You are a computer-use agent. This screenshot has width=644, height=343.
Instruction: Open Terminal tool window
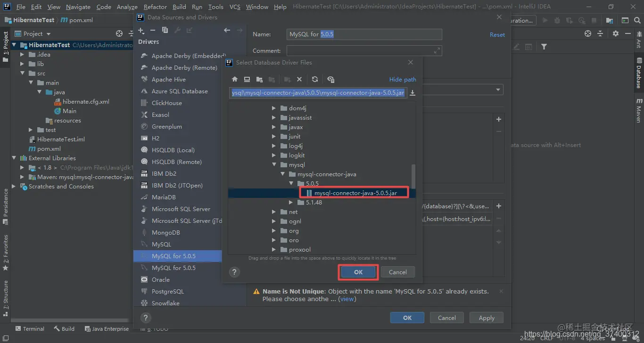30,329
